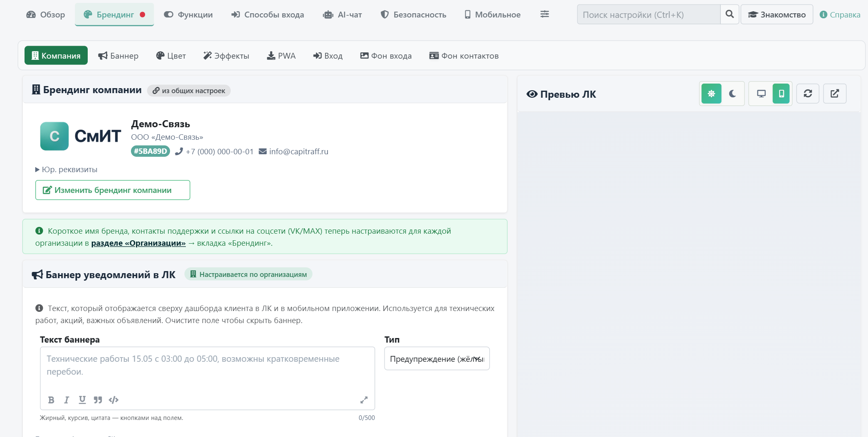
Task: Focus the settings search field
Action: (x=649, y=15)
